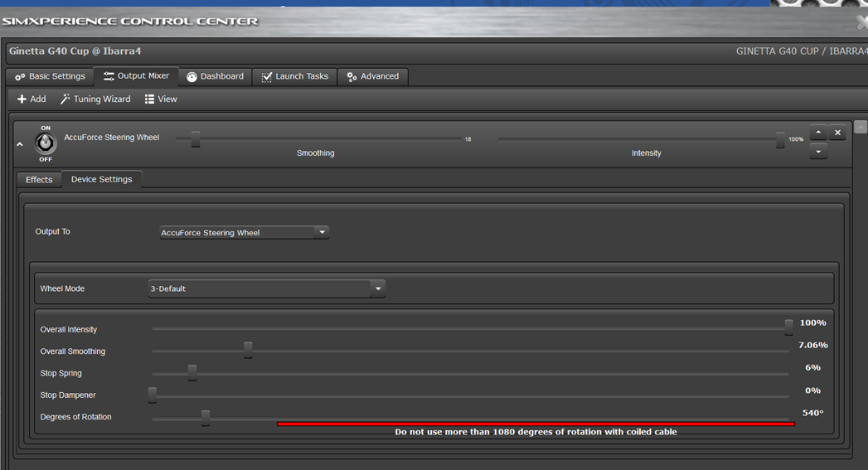Click the Advanced gears icon
The height and width of the screenshot is (470, 868).
point(352,77)
